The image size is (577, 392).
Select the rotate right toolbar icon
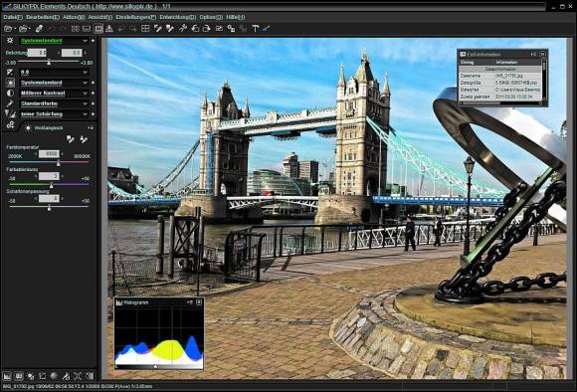point(207,28)
